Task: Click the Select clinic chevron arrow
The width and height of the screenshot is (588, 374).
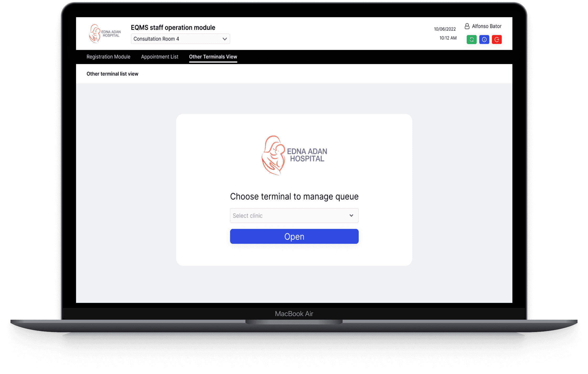Action: click(351, 216)
